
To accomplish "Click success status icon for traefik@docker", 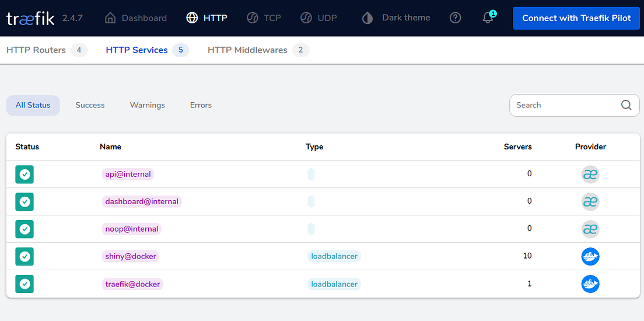I will pyautogui.click(x=24, y=284).
